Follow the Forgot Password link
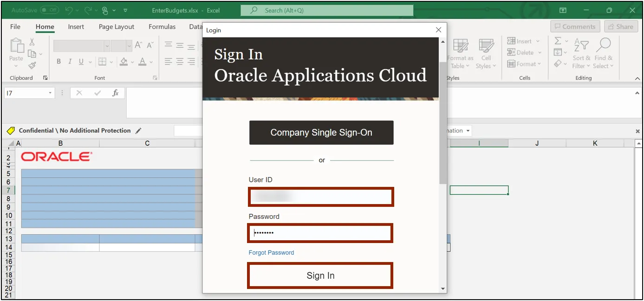Screen dimensions: 644x301 (271, 253)
